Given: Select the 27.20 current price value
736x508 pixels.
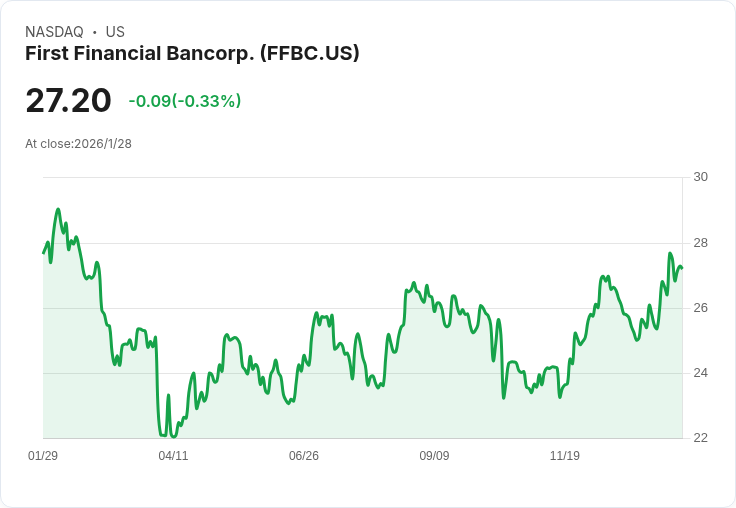Looking at the screenshot, I should [68, 100].
